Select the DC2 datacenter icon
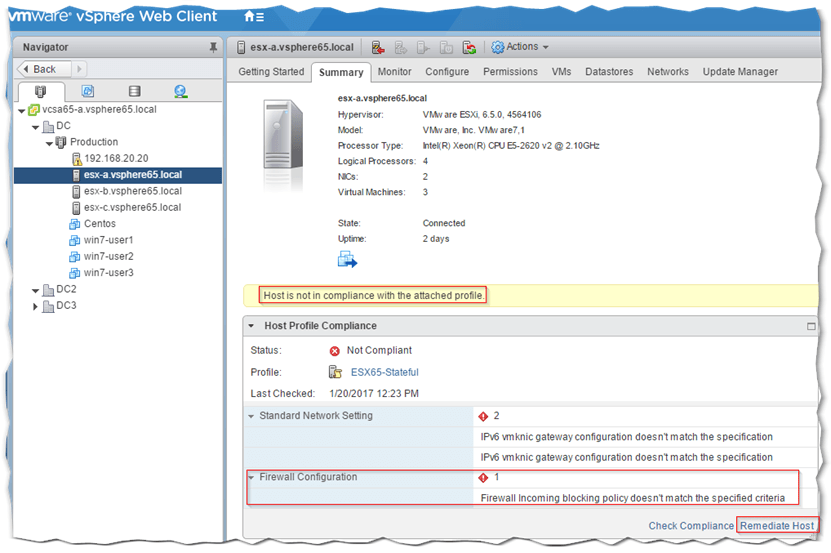 (x=48, y=290)
